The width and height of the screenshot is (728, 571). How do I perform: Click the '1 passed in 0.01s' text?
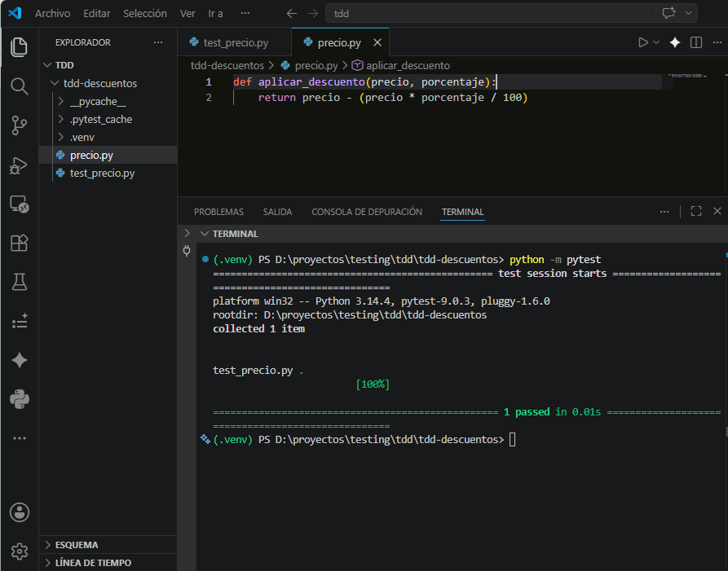[x=552, y=412]
